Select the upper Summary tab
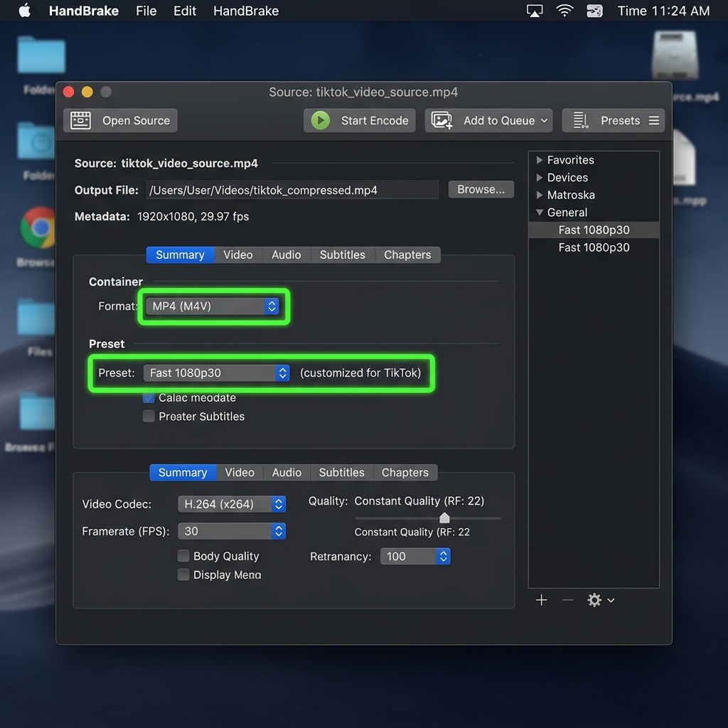 tap(180, 255)
